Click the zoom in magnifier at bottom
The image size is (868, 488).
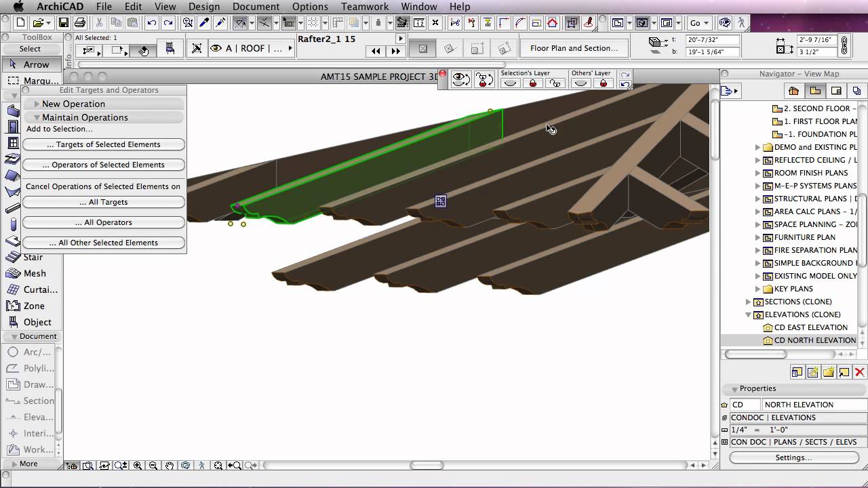[138, 466]
